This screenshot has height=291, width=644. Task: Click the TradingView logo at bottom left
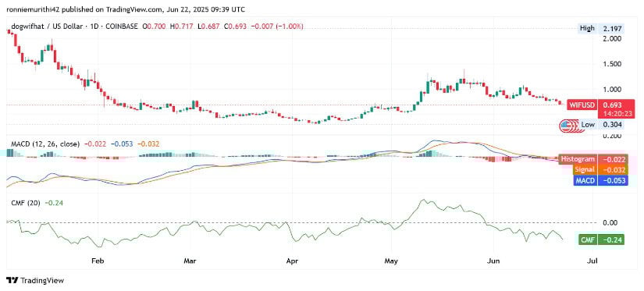tap(36, 281)
